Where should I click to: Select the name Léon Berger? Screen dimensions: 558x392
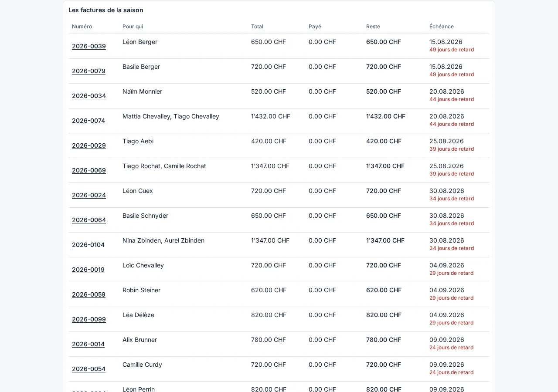coord(140,42)
